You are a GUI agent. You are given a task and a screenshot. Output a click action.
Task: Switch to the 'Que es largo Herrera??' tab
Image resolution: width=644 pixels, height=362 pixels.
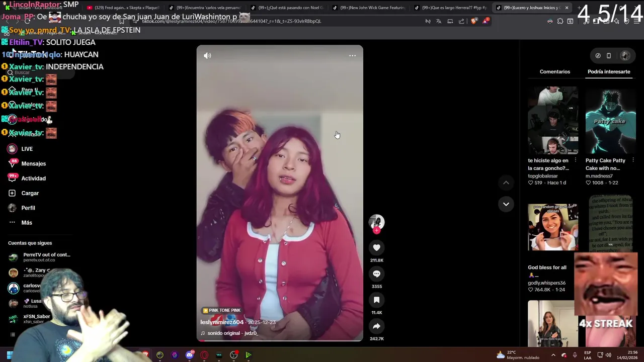pyautogui.click(x=451, y=8)
